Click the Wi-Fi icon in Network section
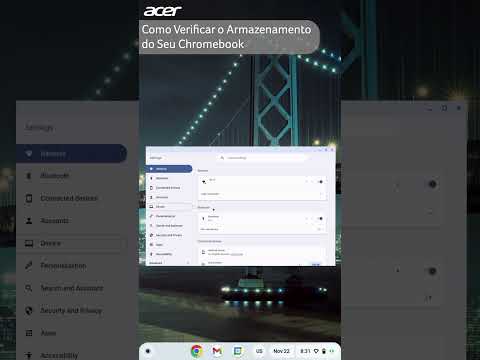Image resolution: width=480 pixels, height=360 pixels. (204, 182)
